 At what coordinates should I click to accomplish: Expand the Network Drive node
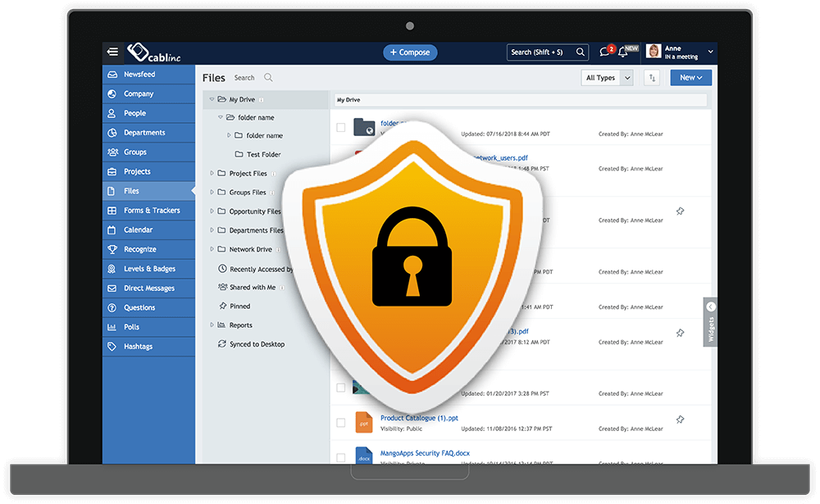212,249
